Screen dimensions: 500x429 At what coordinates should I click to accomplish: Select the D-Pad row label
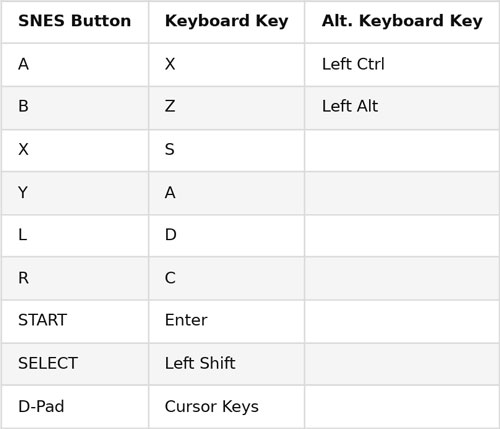(x=41, y=406)
